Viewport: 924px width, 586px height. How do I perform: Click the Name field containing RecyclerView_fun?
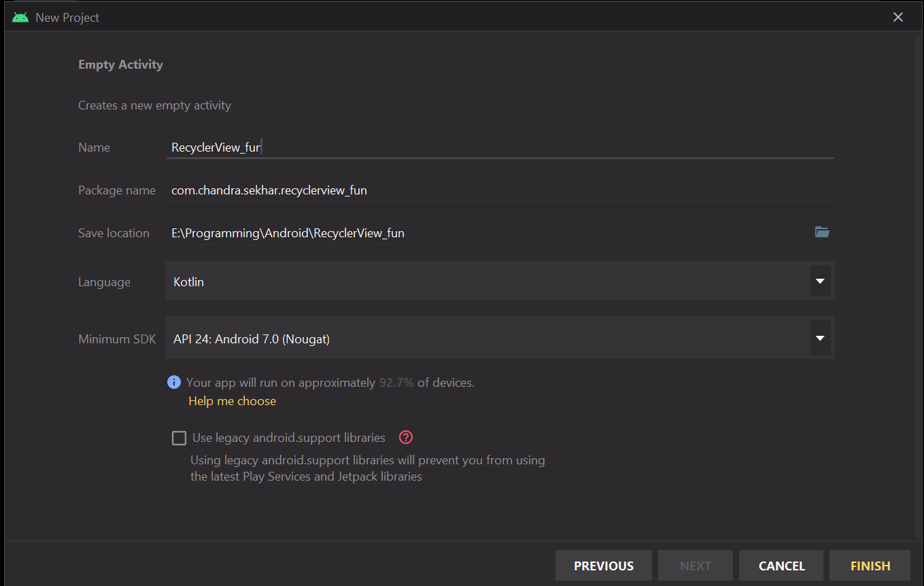click(x=500, y=148)
